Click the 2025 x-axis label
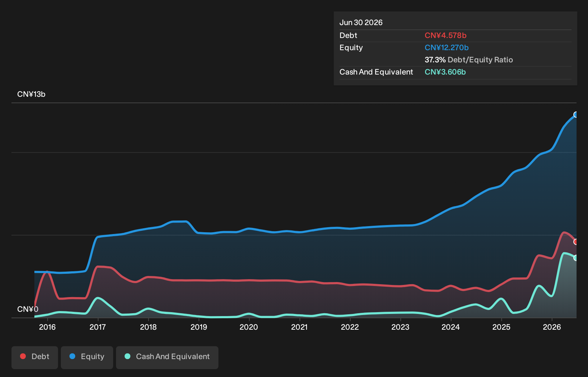The height and width of the screenshot is (377, 588). coord(501,327)
